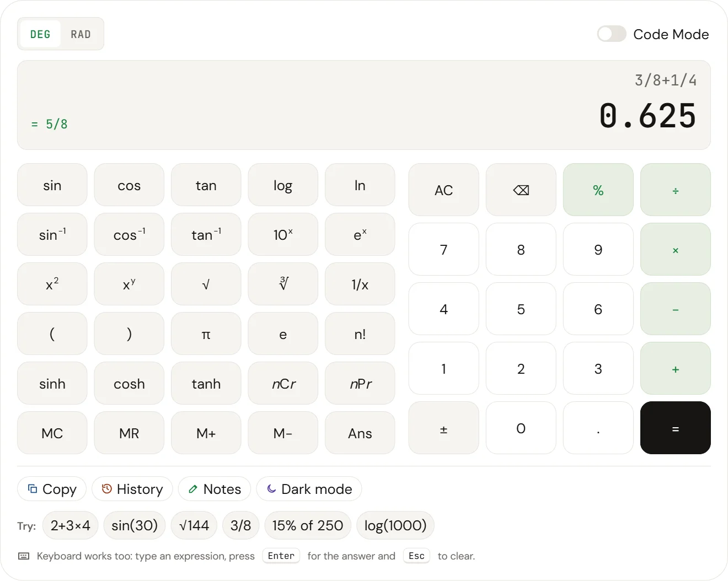
Task: Click the plus-minus sign toggle key
Action: click(443, 428)
